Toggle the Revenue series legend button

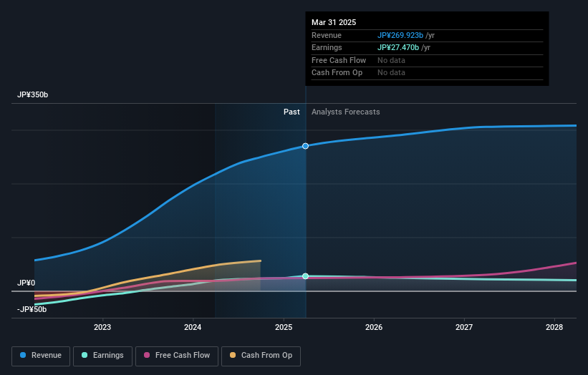(41, 356)
